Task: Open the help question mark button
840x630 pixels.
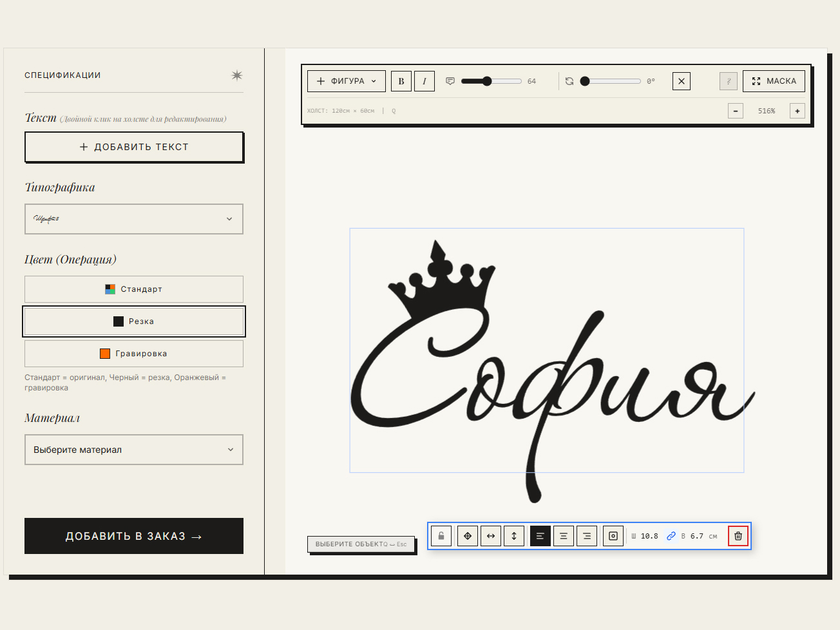Action: pos(729,81)
